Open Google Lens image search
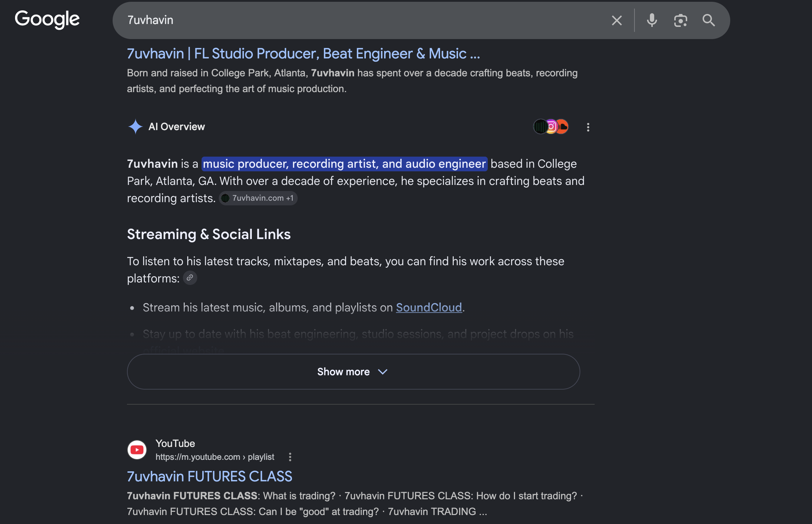The width and height of the screenshot is (812, 524). pyautogui.click(x=680, y=20)
